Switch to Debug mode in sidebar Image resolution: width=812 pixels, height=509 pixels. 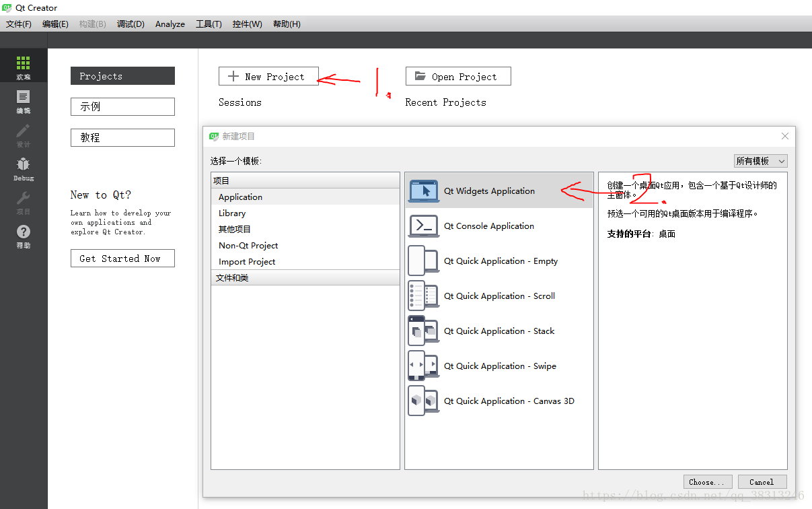(24, 168)
